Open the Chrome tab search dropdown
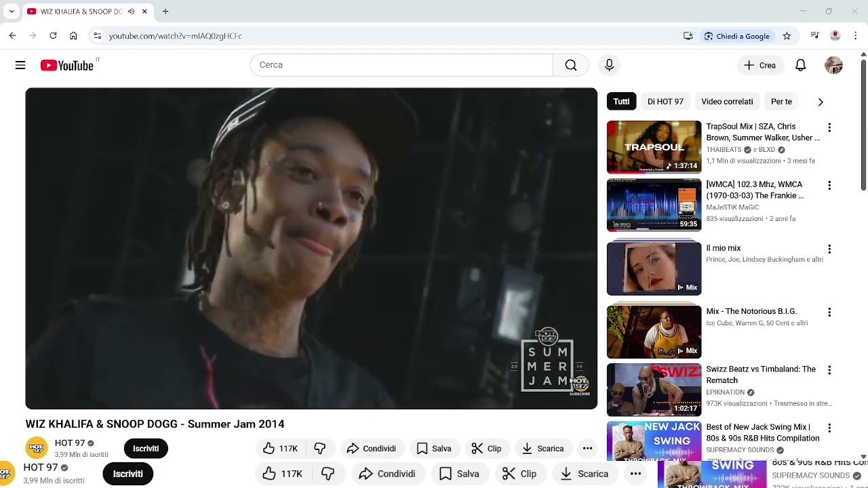This screenshot has height=488, width=868. pyautogui.click(x=12, y=12)
